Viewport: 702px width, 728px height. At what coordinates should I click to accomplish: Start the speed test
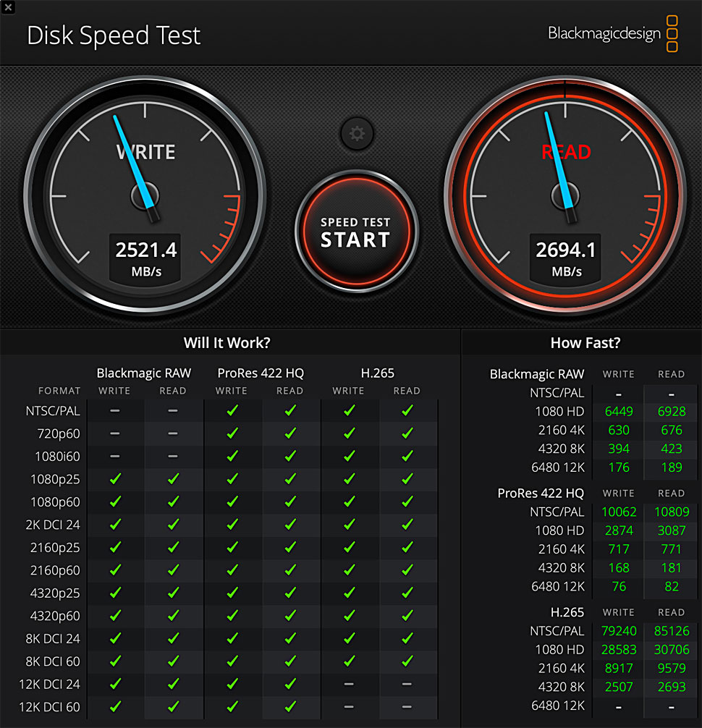357,232
